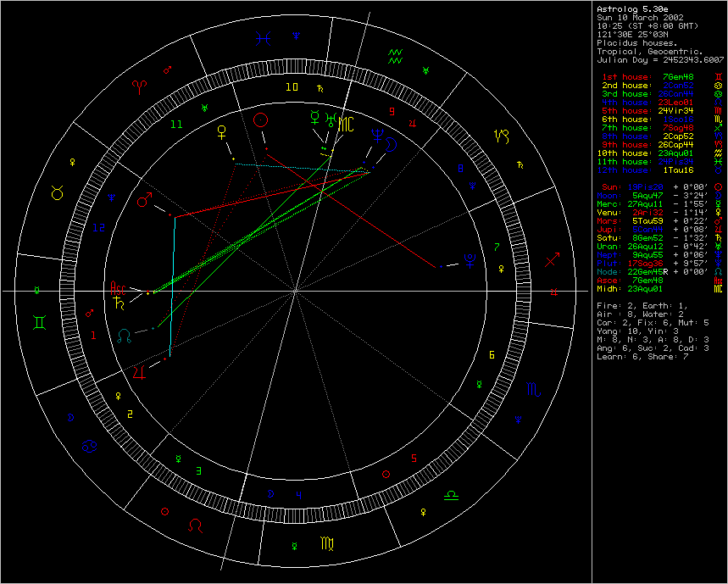Select the yellow MC marker in the wheel
The width and height of the screenshot is (728, 584).
[347, 124]
